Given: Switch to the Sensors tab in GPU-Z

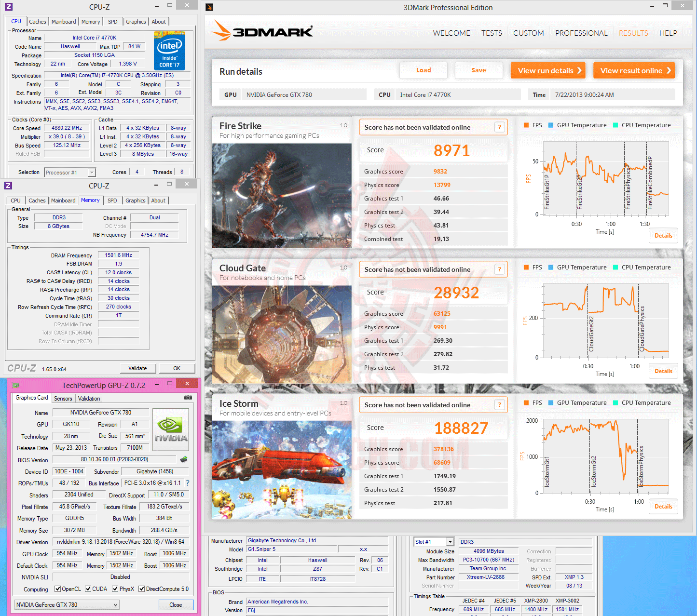Looking at the screenshot, I should click(x=63, y=399).
